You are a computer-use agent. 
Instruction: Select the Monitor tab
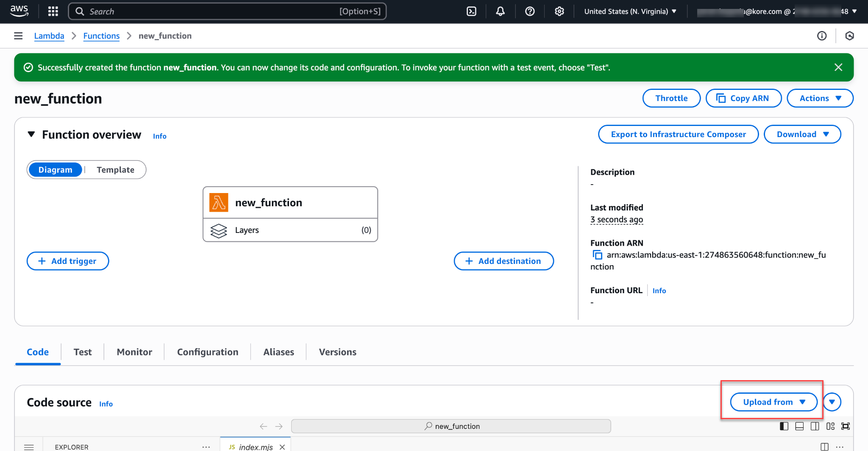pyautogui.click(x=134, y=352)
